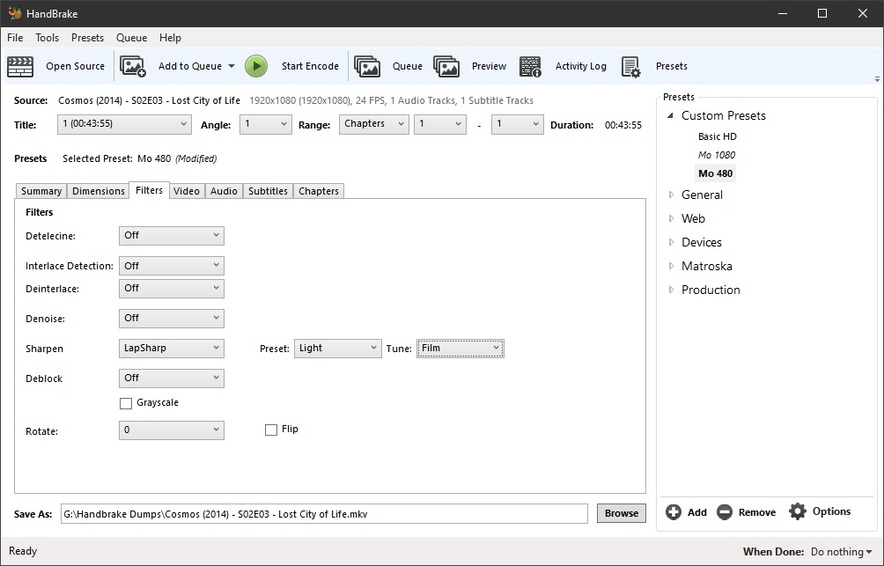Open the Activity Log icon
Image resolution: width=884 pixels, height=566 pixels.
pyautogui.click(x=530, y=67)
